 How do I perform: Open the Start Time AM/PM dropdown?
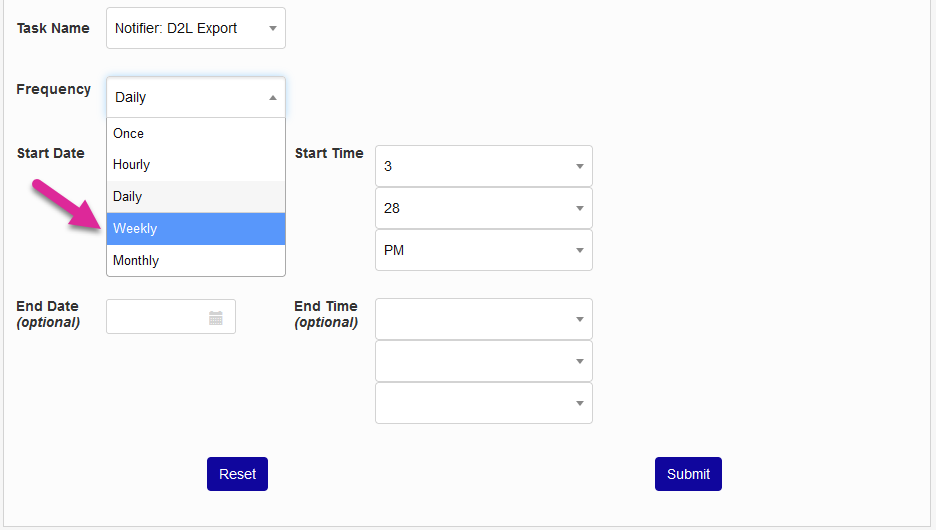(x=483, y=250)
